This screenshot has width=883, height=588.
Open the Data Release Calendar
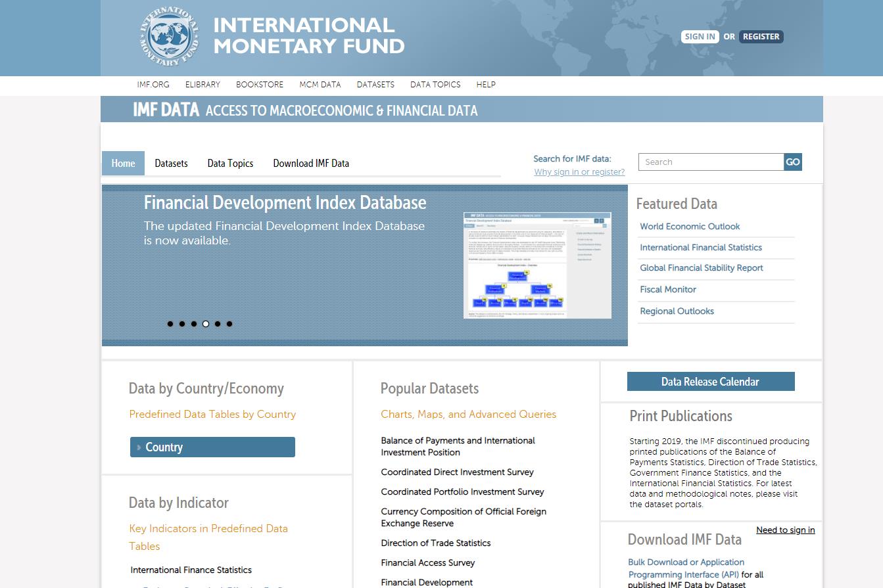(710, 382)
